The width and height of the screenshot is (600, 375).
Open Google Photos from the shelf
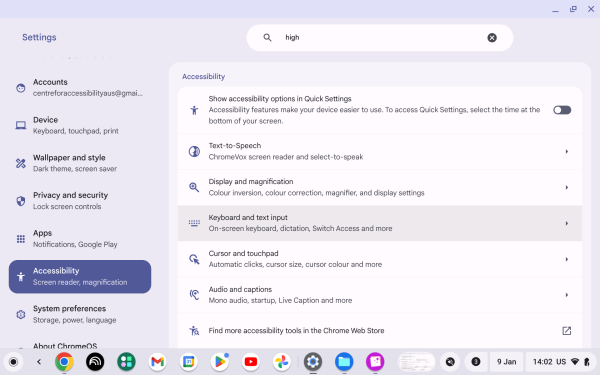(x=282, y=362)
